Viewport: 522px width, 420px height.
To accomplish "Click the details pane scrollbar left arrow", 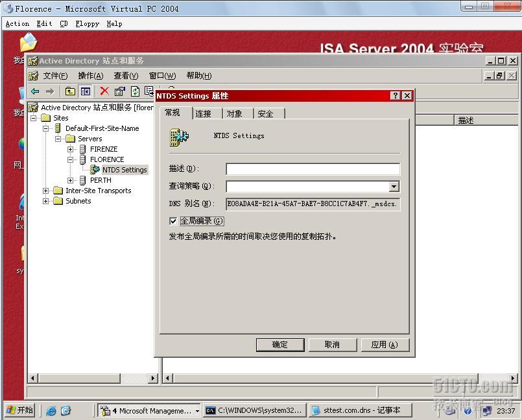I will coord(167,378).
